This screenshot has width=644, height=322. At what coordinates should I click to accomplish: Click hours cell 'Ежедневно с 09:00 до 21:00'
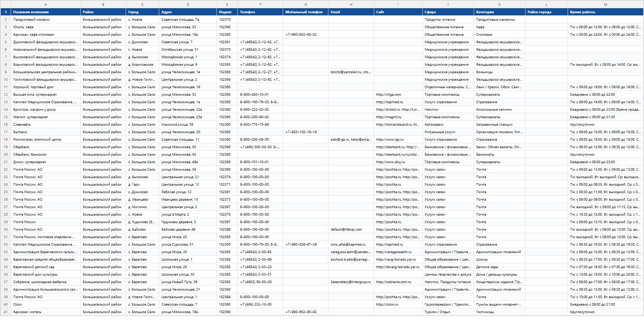pyautogui.click(x=605, y=305)
